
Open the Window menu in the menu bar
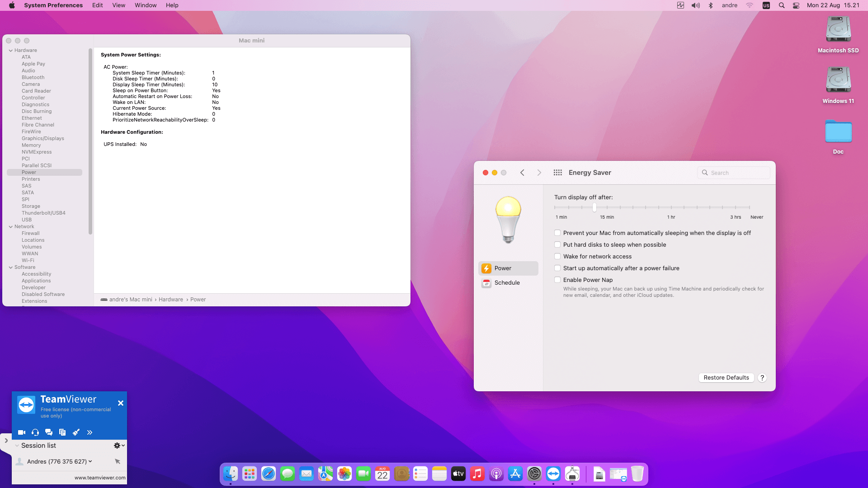click(145, 5)
